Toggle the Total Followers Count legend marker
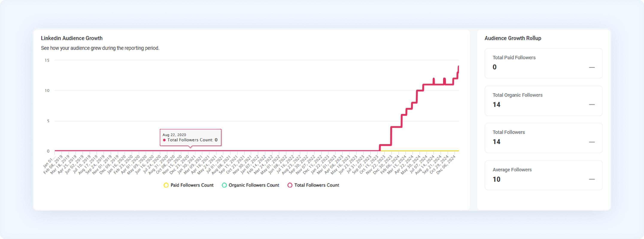The image size is (644, 239). point(290,185)
